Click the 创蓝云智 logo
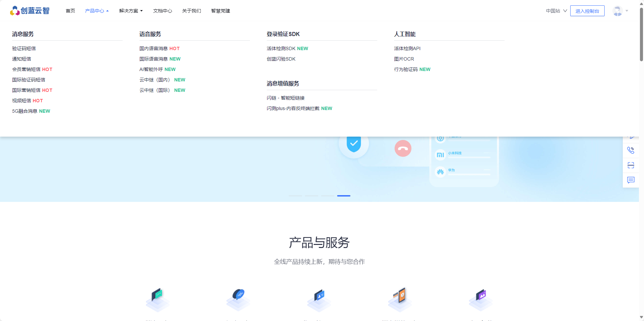Viewport: 644px width, 321px height. click(30, 11)
